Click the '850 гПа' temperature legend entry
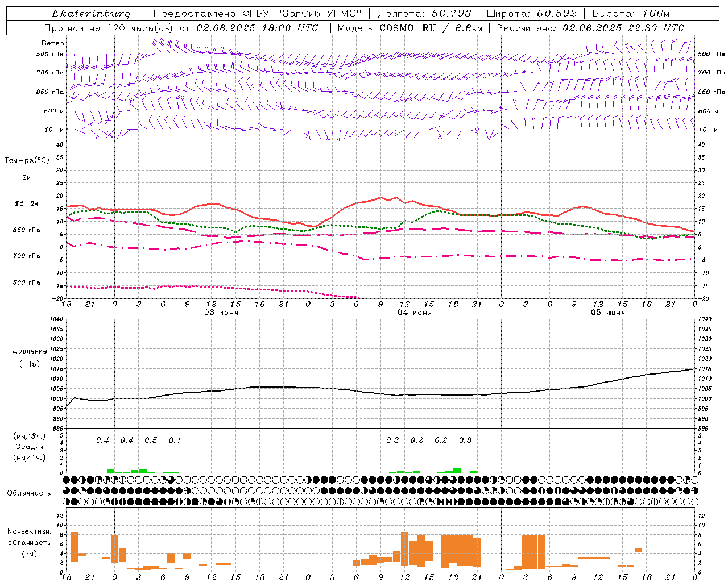Viewport: 728px width, 582px height. (27, 230)
